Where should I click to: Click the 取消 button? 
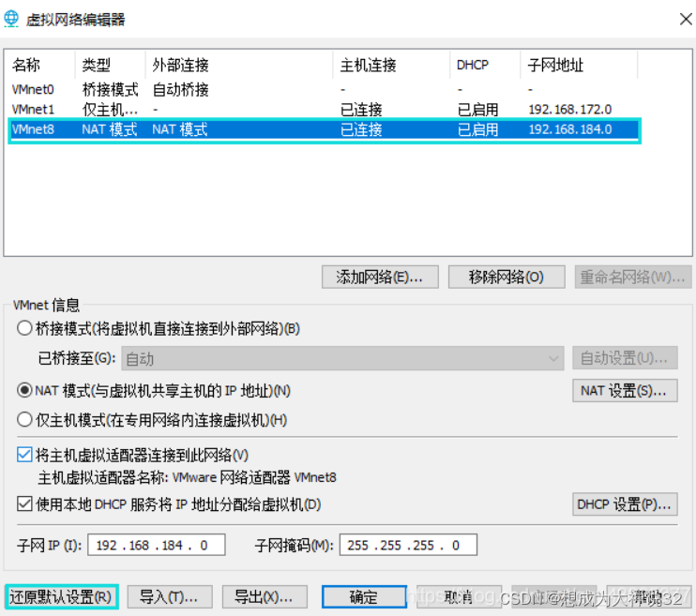459,597
